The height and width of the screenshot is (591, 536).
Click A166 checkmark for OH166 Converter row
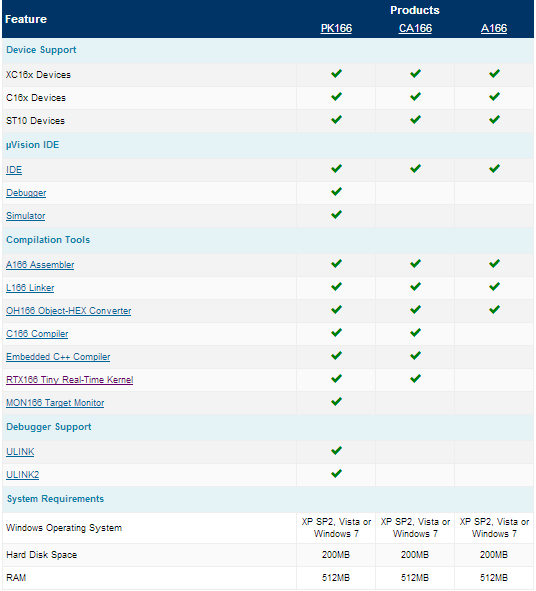(x=495, y=309)
